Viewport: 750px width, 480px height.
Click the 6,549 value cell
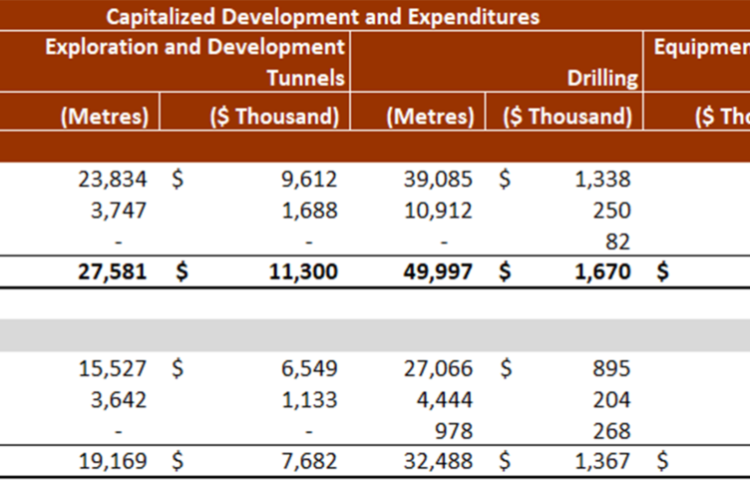point(308,368)
